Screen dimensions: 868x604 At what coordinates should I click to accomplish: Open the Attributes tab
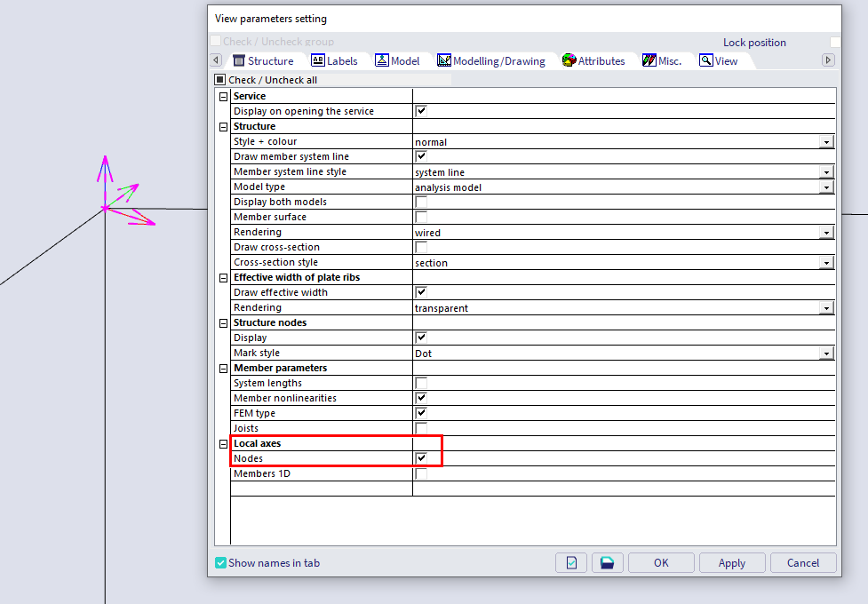593,60
